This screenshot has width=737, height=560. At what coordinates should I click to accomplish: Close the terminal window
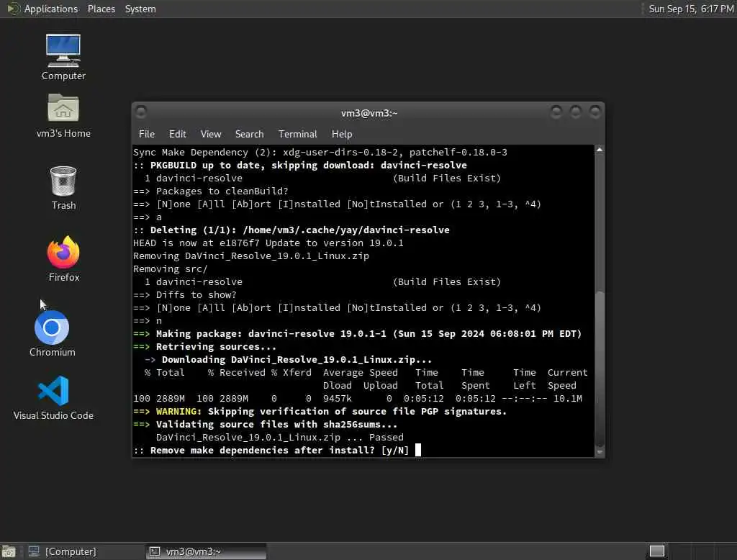click(x=595, y=112)
